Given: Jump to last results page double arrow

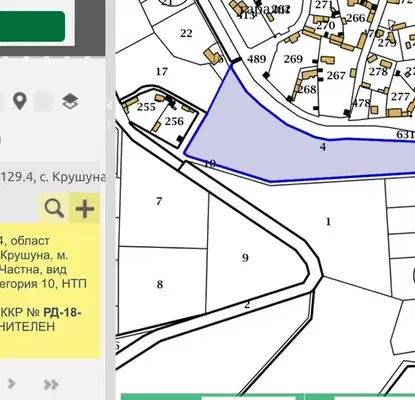Looking at the screenshot, I should (51, 384).
